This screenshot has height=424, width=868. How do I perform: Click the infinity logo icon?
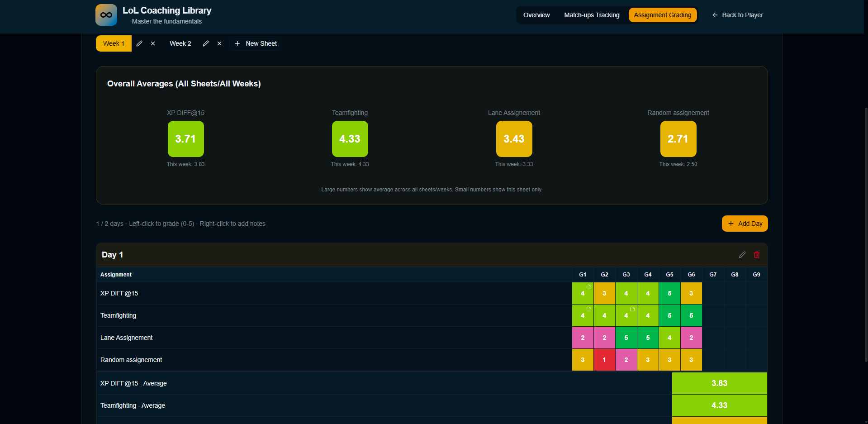tap(106, 15)
